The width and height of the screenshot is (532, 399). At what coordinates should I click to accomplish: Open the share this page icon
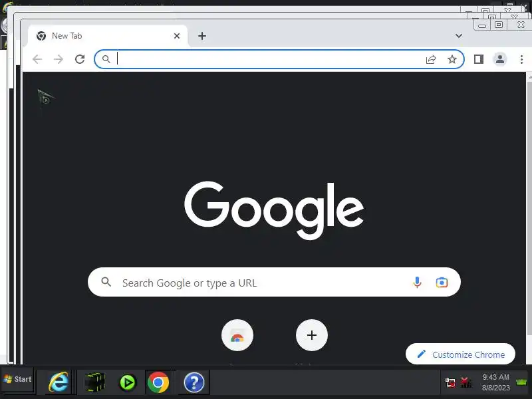point(431,59)
